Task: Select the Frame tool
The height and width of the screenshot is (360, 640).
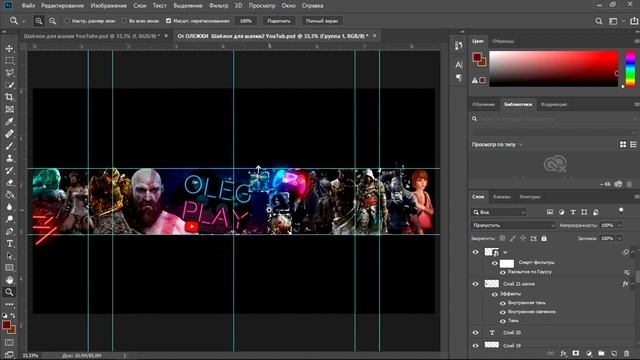Action: tap(9, 109)
